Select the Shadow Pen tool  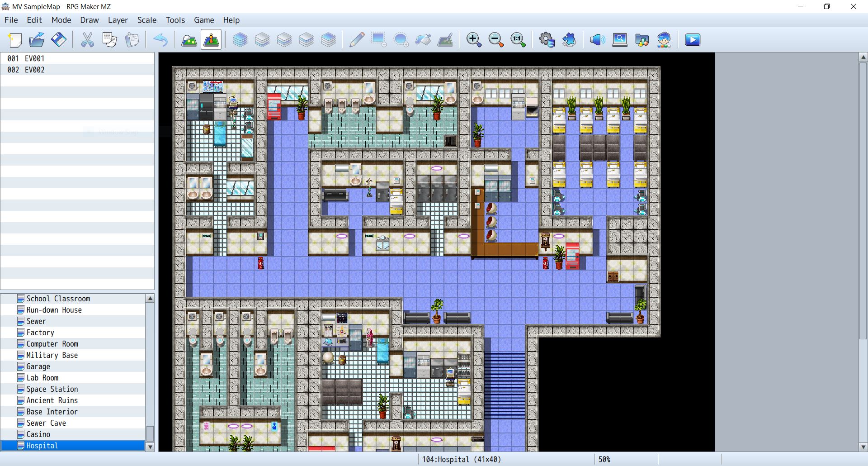(445, 40)
